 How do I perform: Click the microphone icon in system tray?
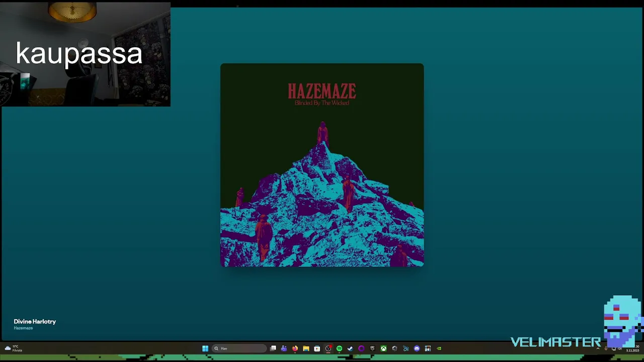coord(606,348)
